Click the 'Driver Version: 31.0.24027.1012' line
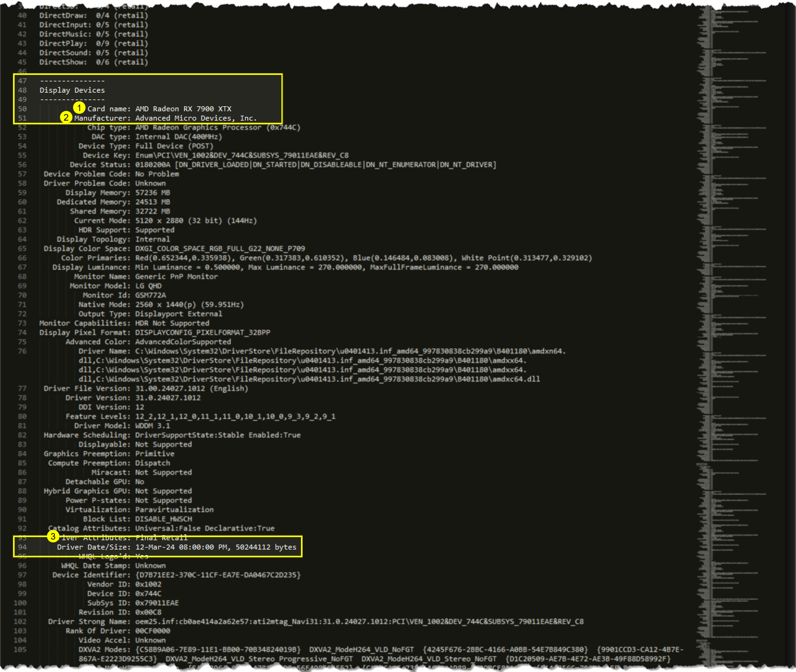The height and width of the screenshot is (672, 796). (x=133, y=398)
